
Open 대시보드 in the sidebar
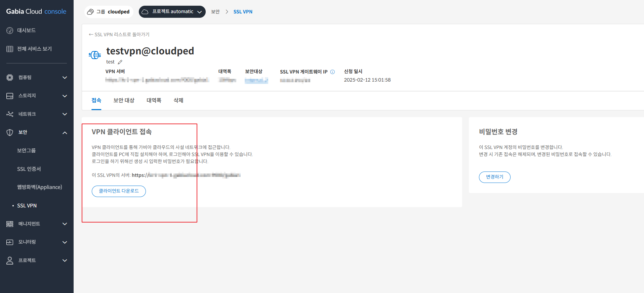click(x=27, y=31)
